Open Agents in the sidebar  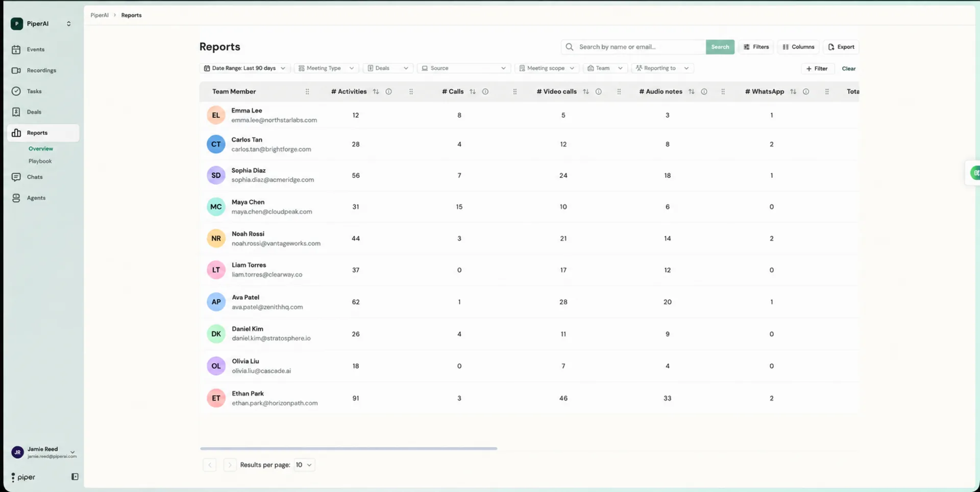tap(43, 198)
